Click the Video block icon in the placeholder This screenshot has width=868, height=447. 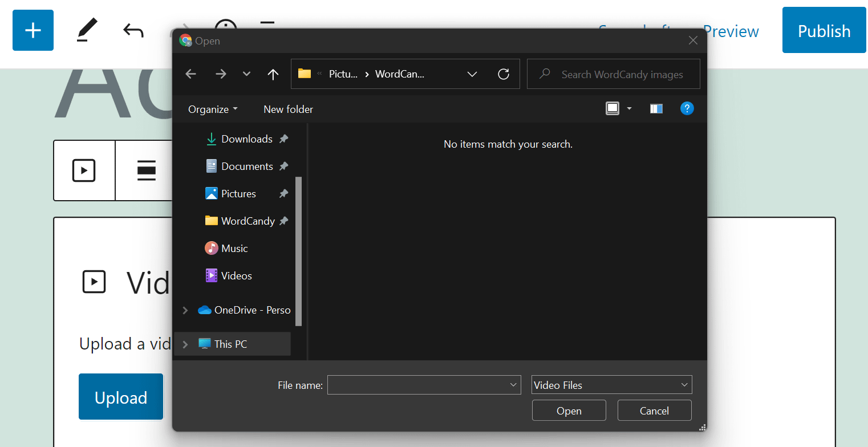(94, 282)
